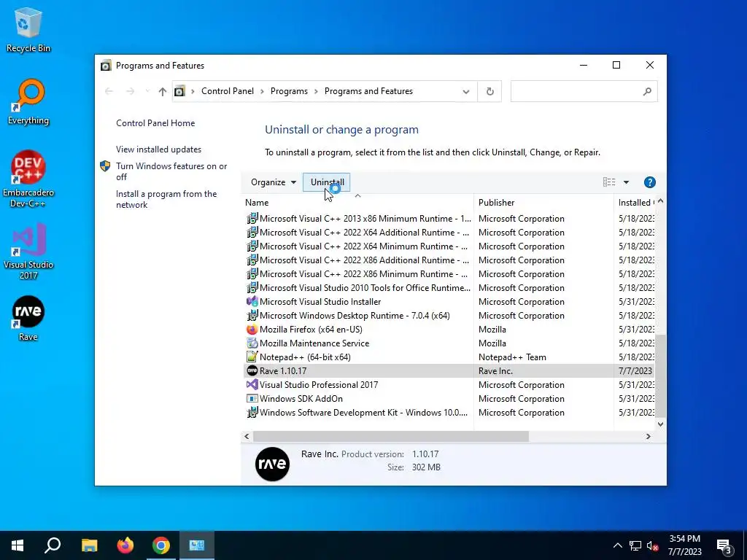
Task: Open File Explorer from the taskbar
Action: pos(89,545)
